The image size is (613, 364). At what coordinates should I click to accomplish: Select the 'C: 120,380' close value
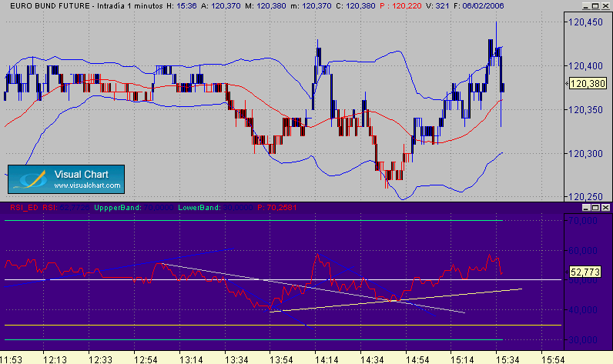355,6
